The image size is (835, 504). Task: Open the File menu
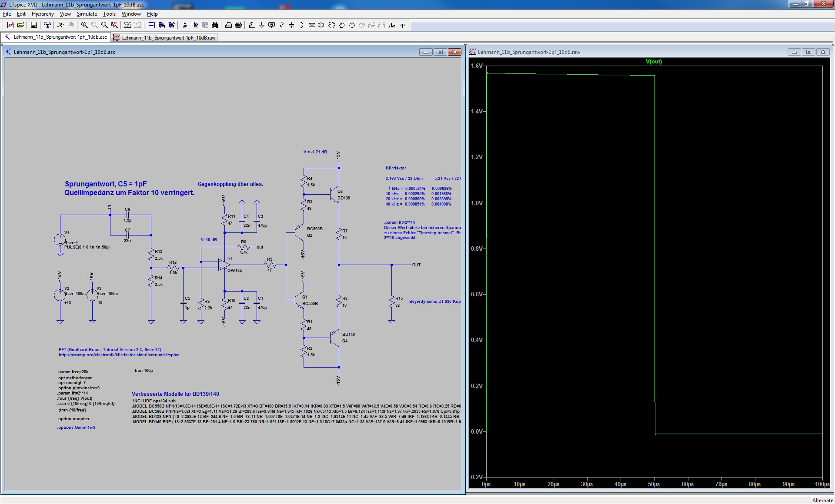(7, 14)
